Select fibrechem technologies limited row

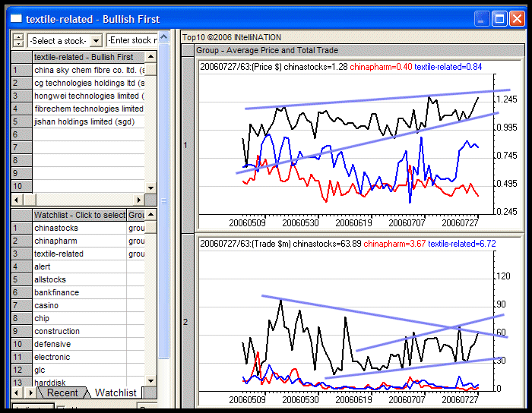pos(89,109)
